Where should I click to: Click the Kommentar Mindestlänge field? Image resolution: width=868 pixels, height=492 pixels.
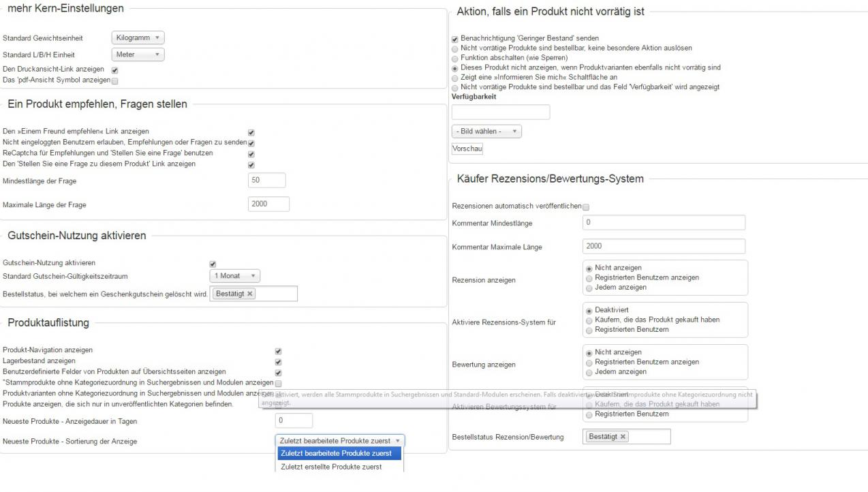(664, 223)
